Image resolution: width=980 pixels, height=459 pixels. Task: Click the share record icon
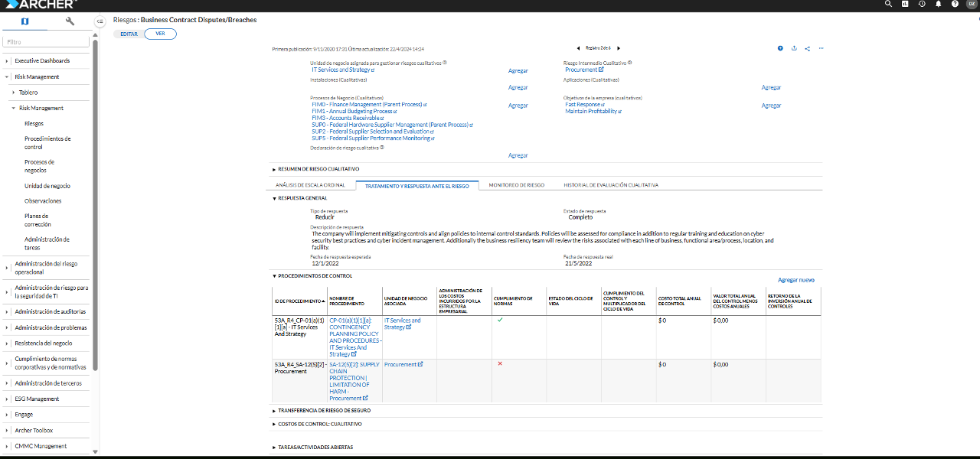[807, 48]
